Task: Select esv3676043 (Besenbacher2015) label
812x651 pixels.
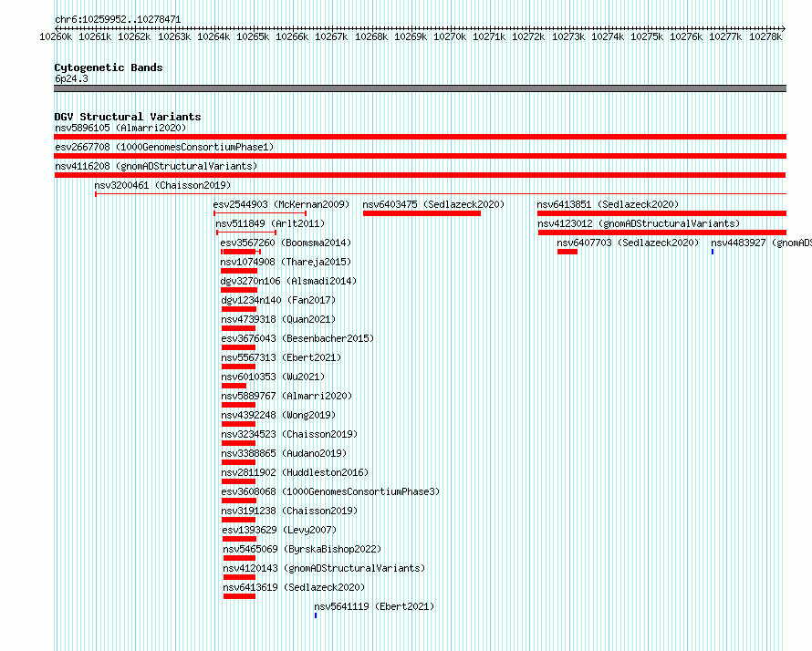Action: coord(297,338)
